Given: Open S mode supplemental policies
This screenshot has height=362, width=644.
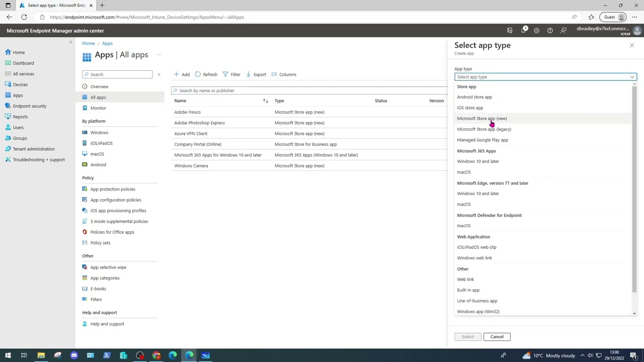Looking at the screenshot, I should 119,221.
